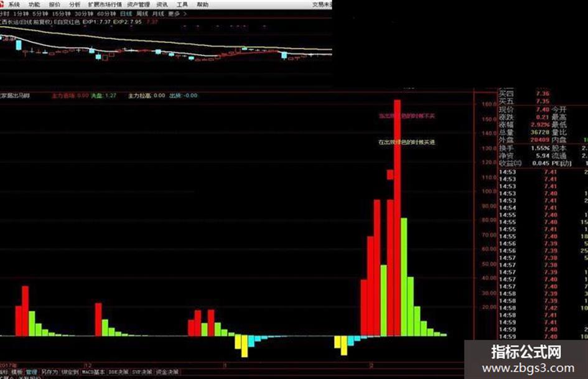Open the 资讯 menu

coord(162,4)
